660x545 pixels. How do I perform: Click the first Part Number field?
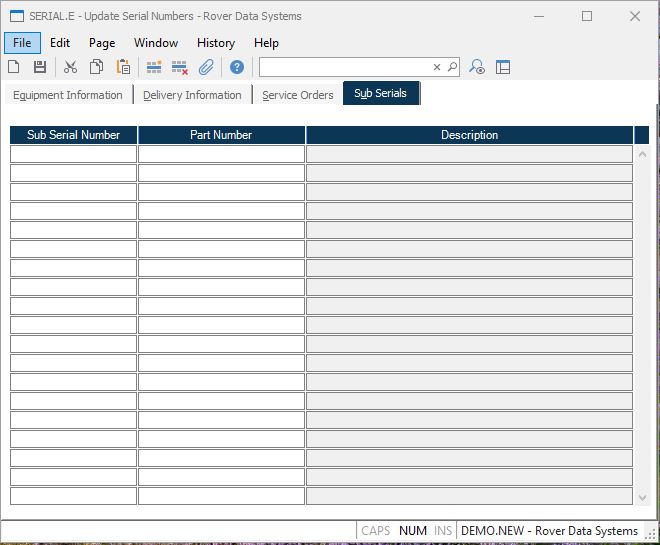click(x=221, y=154)
